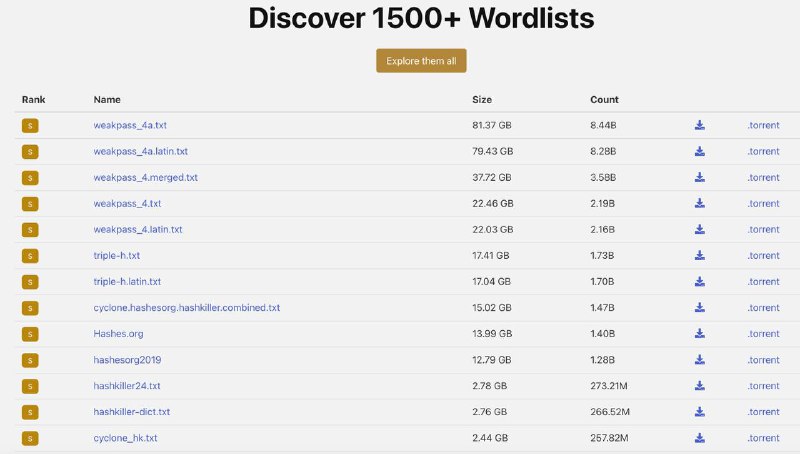800x454 pixels.
Task: Get .torrent for Hashes.org
Action: point(763,333)
